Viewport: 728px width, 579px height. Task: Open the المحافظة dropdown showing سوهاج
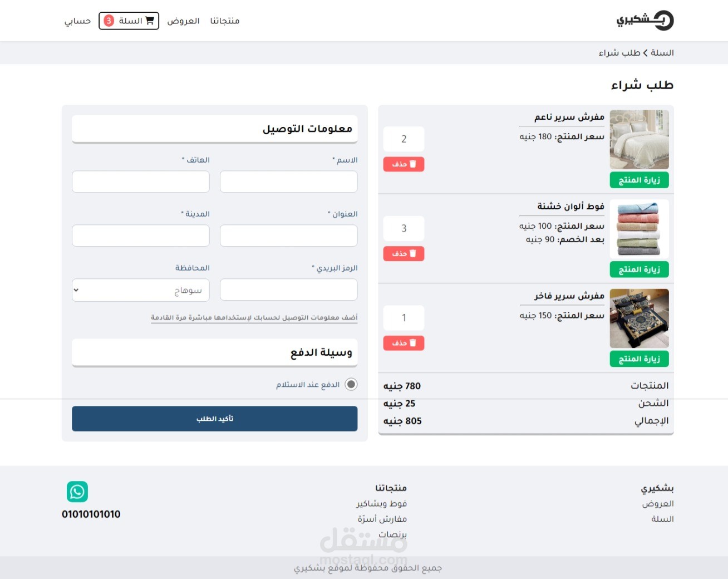point(141,290)
